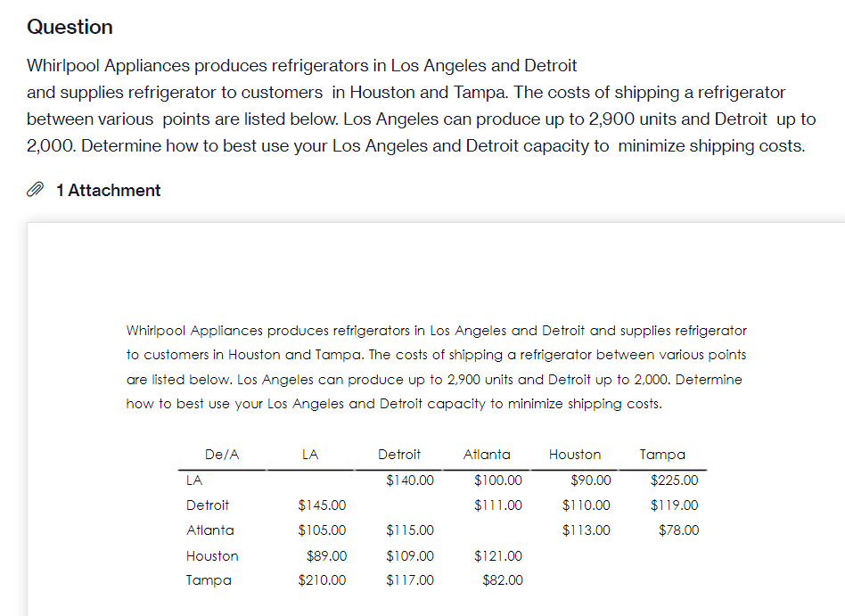Open the "1 Attachment" link
The width and height of the screenshot is (845, 616).
click(108, 190)
